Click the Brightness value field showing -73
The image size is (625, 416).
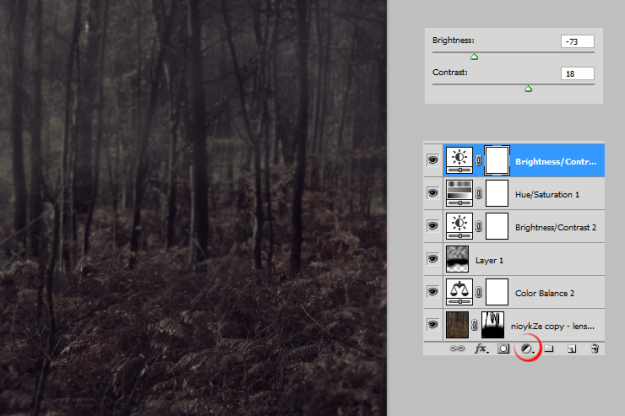pos(578,41)
